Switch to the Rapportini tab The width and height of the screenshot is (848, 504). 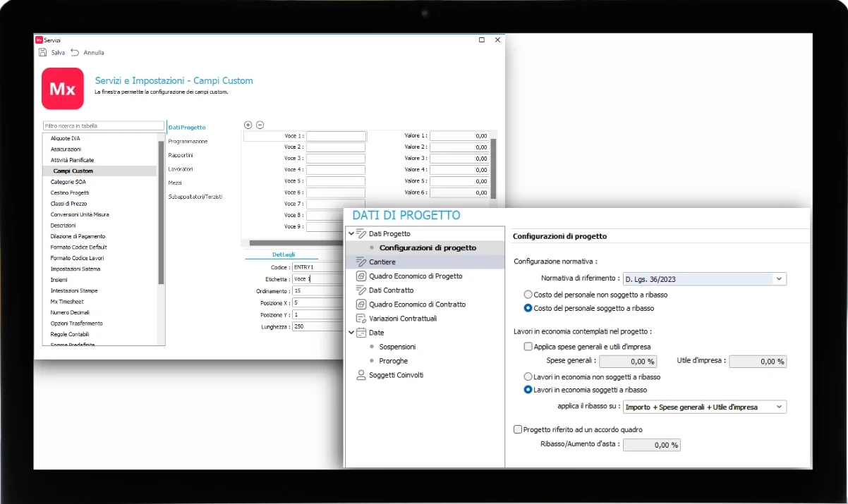181,155
